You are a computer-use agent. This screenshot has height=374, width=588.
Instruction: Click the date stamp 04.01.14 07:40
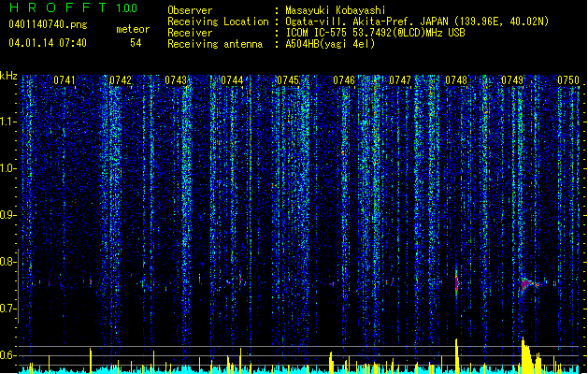[x=48, y=43]
